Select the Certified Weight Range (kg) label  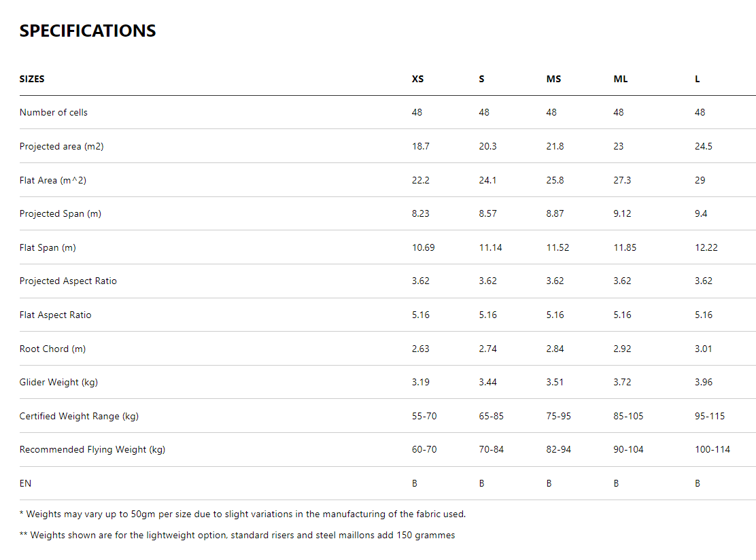pyautogui.click(x=79, y=416)
